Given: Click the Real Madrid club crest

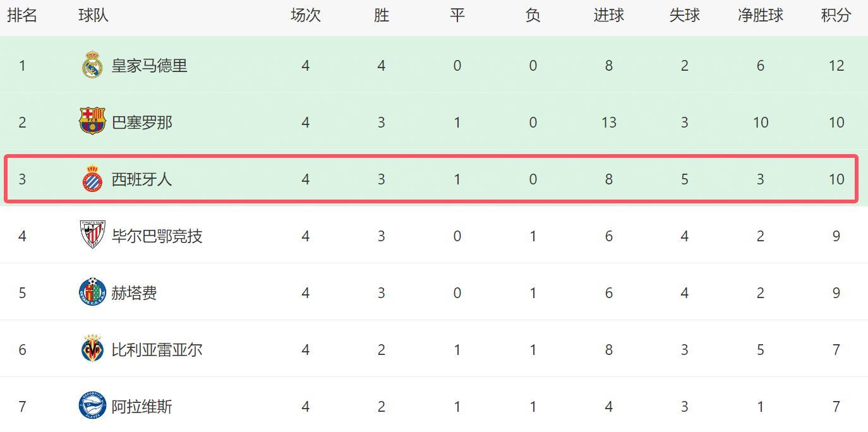Looking at the screenshot, I should 92,65.
